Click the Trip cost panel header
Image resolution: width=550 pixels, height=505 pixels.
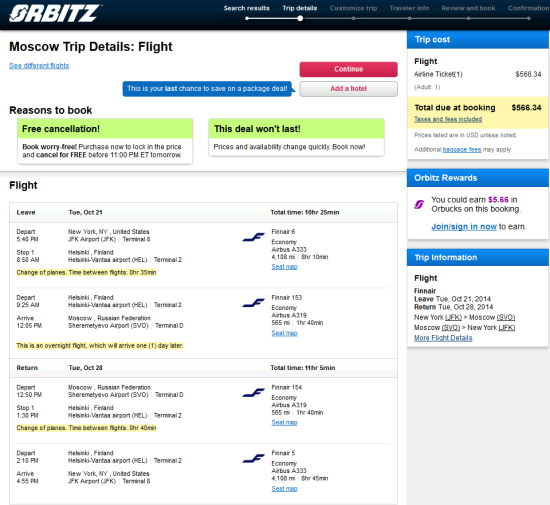pos(478,39)
